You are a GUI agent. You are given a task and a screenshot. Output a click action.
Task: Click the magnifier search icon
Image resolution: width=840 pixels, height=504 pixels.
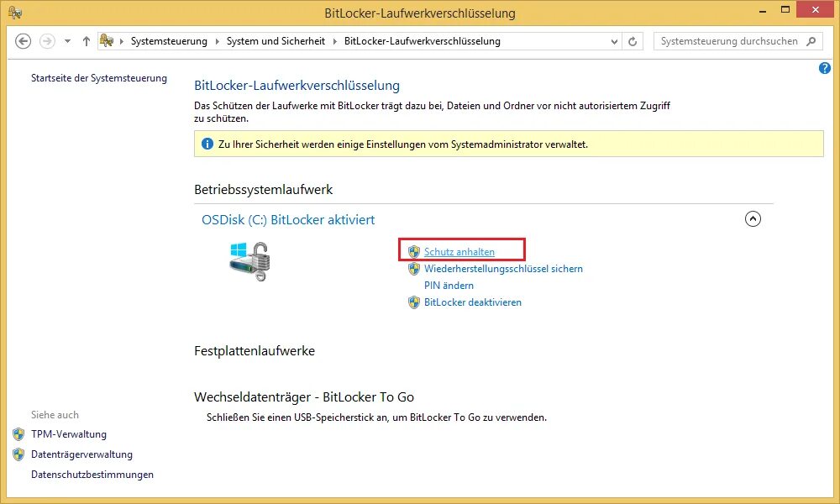click(811, 41)
